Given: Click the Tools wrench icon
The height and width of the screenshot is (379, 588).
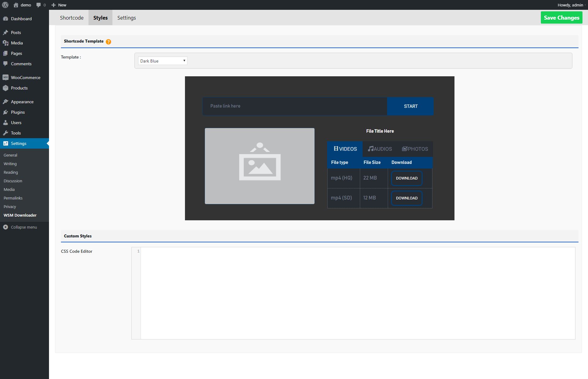Looking at the screenshot, I should 6,133.
